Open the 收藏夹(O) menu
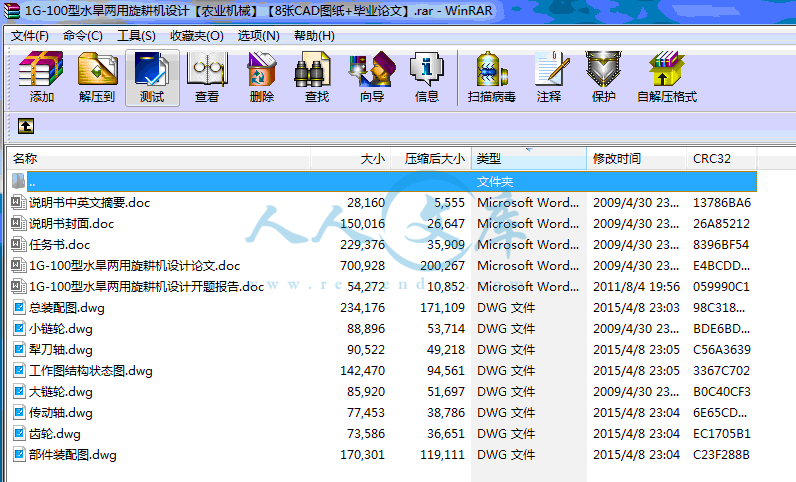The width and height of the screenshot is (796, 482). [196, 36]
